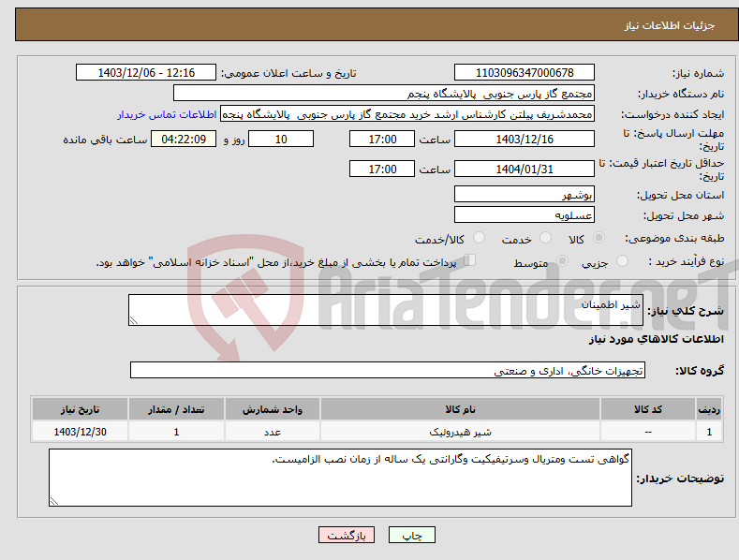
Task: Click the reply deadline date 1403/12/16
Action: pos(525,139)
